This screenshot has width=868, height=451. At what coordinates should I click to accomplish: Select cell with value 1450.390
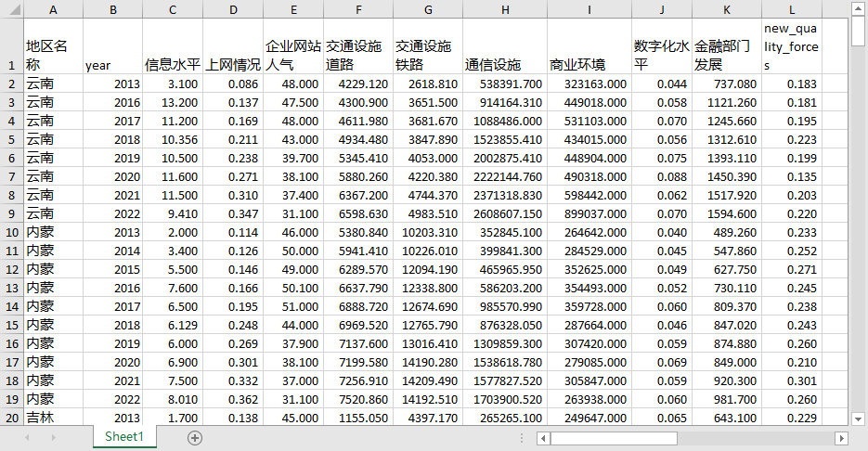pyautogui.click(x=727, y=176)
